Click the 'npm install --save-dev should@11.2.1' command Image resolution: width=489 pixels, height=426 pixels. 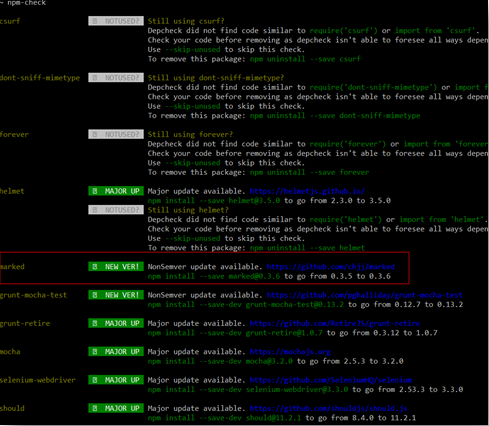(x=224, y=418)
